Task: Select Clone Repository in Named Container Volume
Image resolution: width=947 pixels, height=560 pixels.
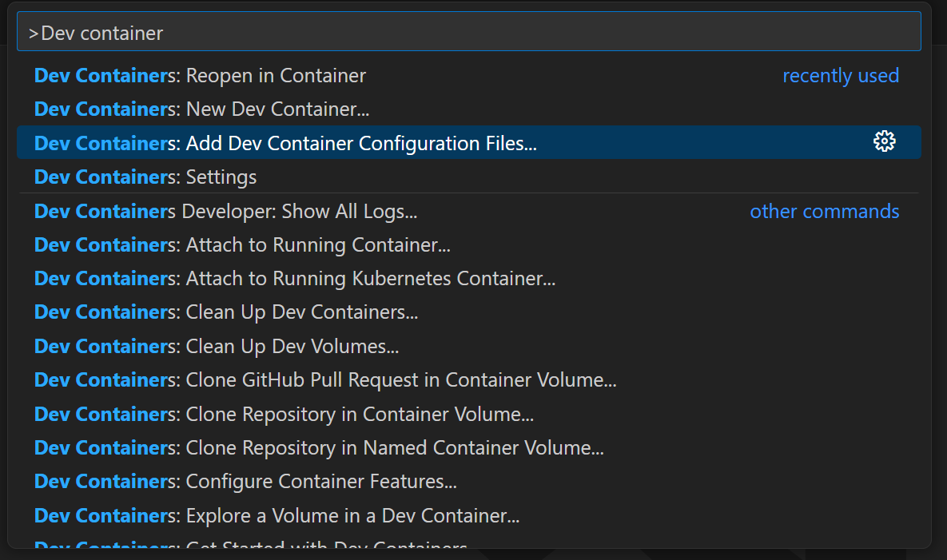Action: pos(319,448)
